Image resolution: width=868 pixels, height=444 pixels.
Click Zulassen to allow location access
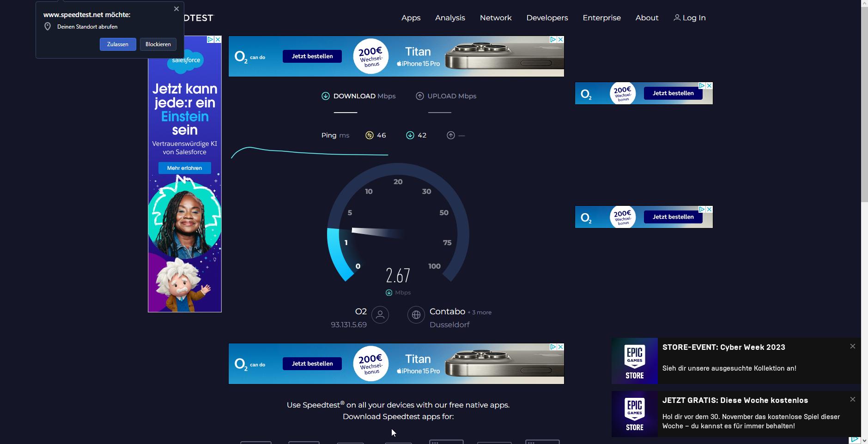point(118,44)
